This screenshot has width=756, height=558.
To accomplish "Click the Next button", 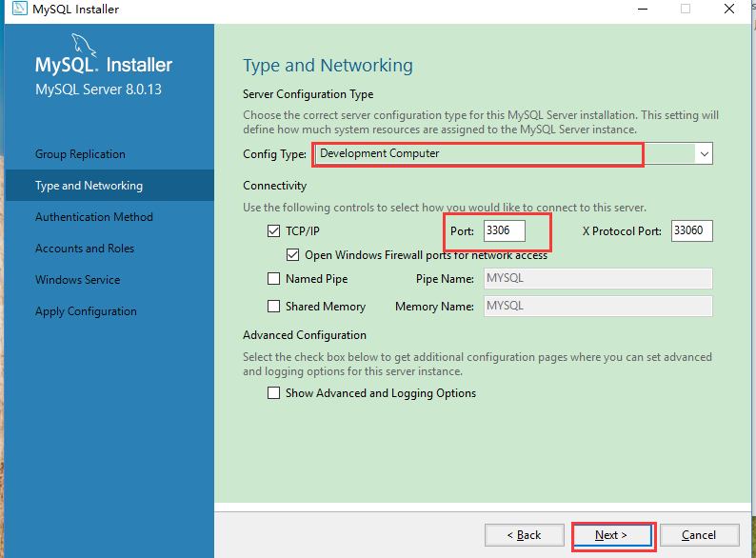I will point(611,535).
